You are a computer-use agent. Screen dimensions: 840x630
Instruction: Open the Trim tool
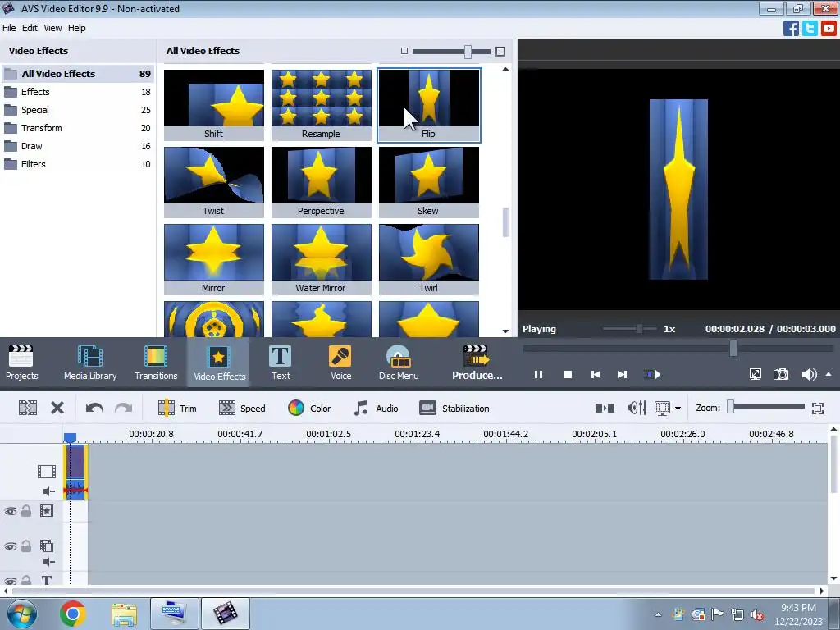pos(177,409)
